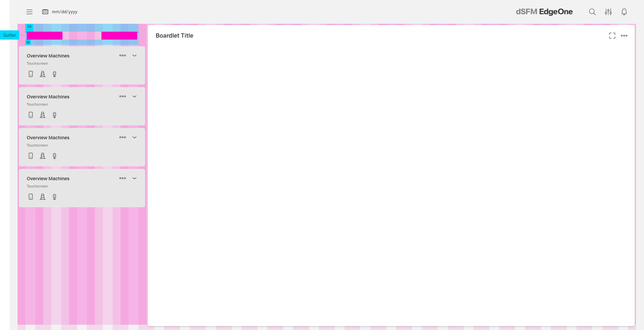This screenshot has width=644, height=330.
Task: Open the settings sliders icon in the header
Action: tap(608, 12)
